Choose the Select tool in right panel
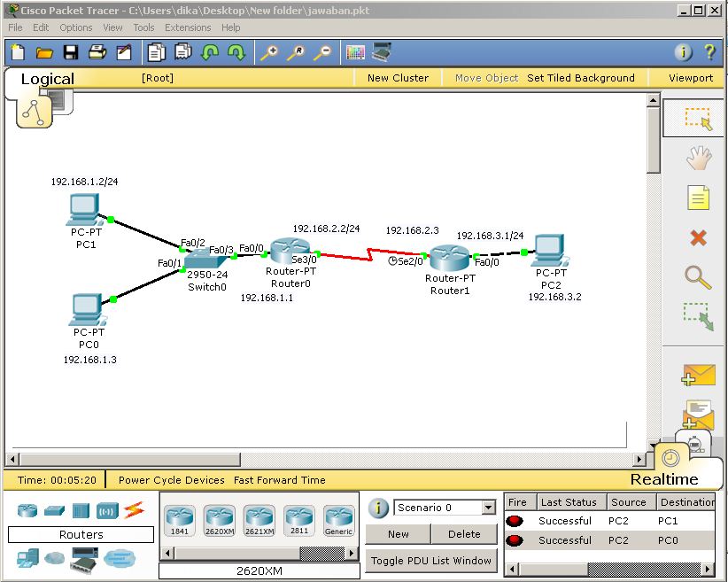Image resolution: width=728 pixels, height=582 pixels. (698, 119)
